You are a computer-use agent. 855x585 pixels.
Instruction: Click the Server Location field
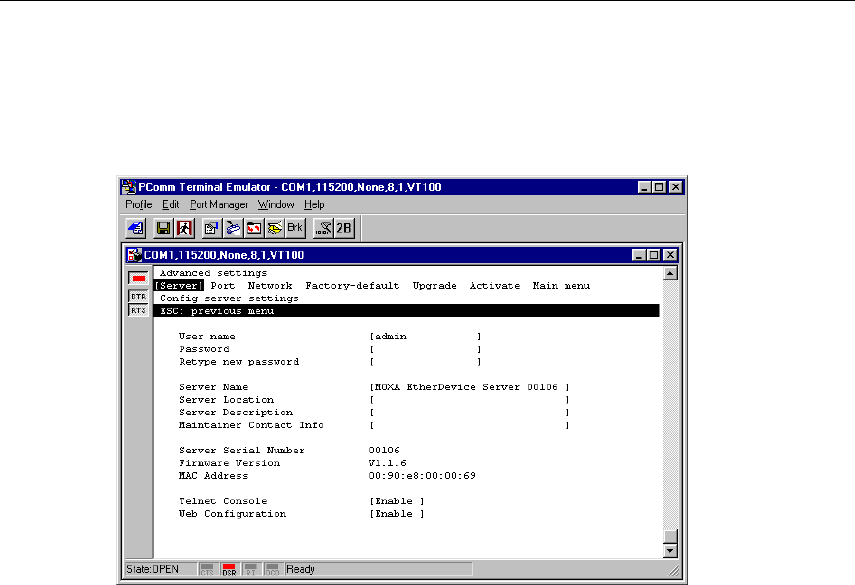point(469,400)
